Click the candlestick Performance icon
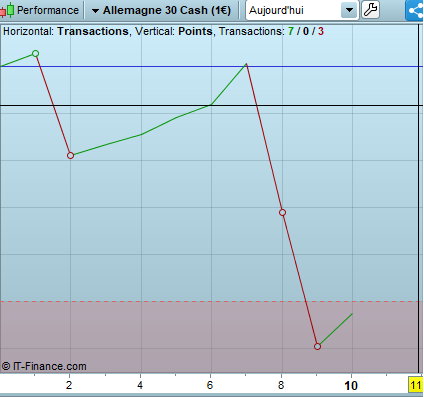424x397 pixels. coord(7,10)
